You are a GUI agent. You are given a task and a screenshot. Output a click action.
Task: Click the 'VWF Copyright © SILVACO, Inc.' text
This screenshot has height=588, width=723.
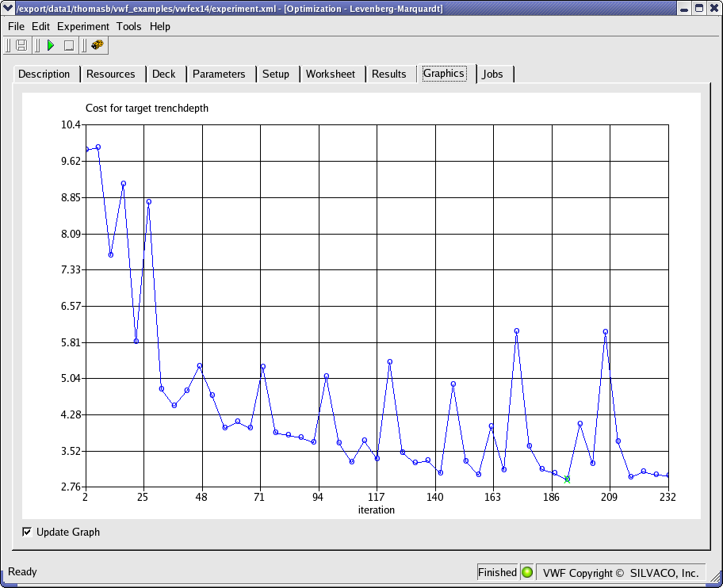[x=621, y=573]
